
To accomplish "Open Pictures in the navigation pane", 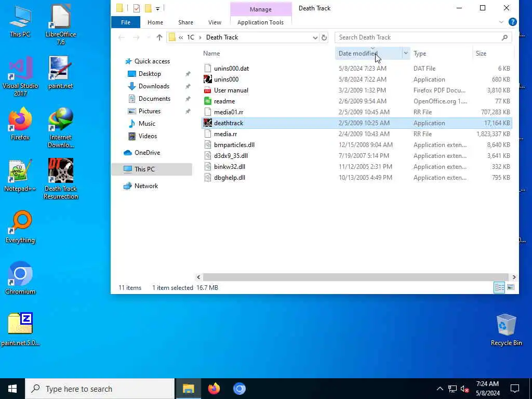I will coord(149,111).
